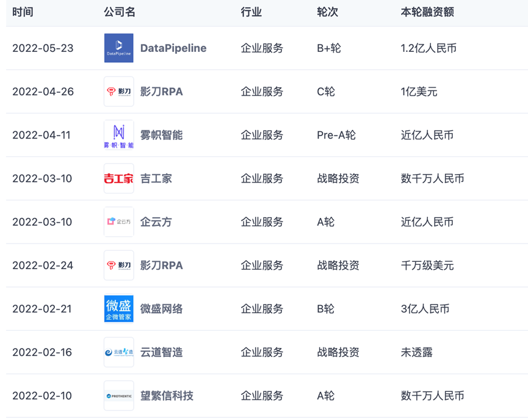Click 战略投资 in the 2022-02-24 row
This screenshot has width=528, height=420.
click(338, 266)
